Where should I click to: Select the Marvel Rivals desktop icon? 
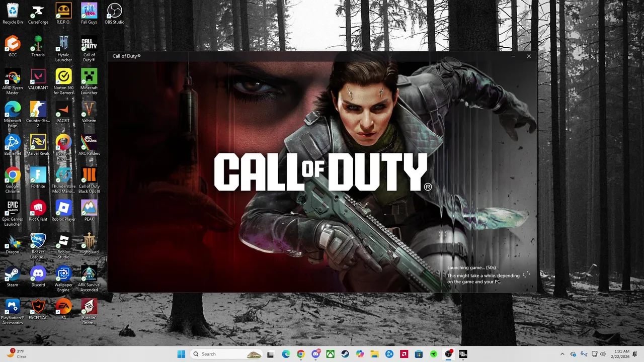(x=38, y=145)
